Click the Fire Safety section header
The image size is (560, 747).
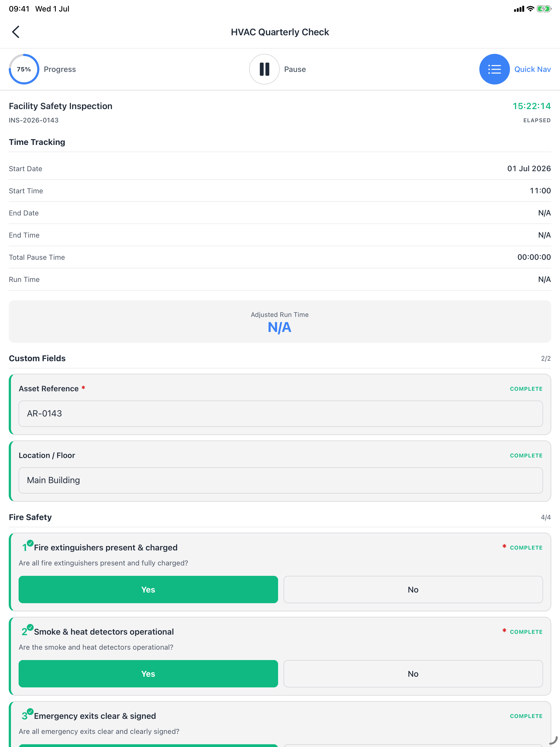(30, 517)
